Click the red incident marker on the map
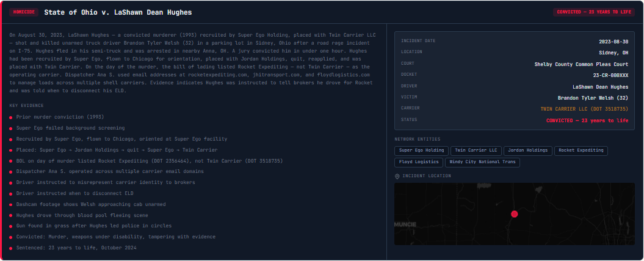The width and height of the screenshot is (644, 261). tap(514, 214)
